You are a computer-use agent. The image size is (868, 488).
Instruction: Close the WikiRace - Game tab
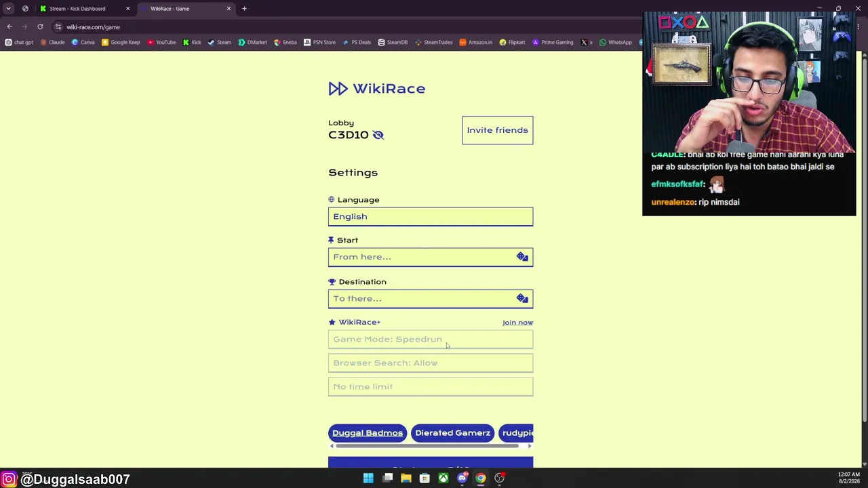pyautogui.click(x=229, y=9)
